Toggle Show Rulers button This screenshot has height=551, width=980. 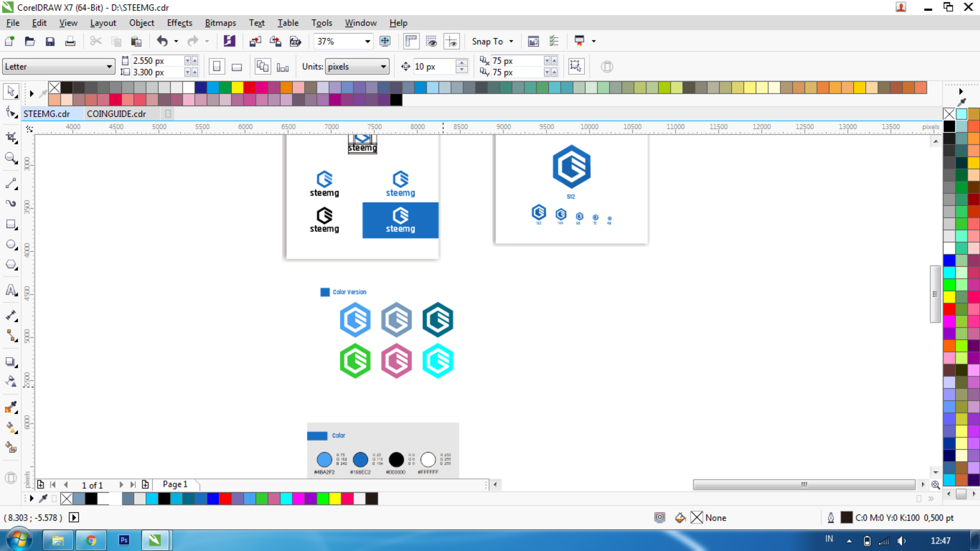point(411,41)
